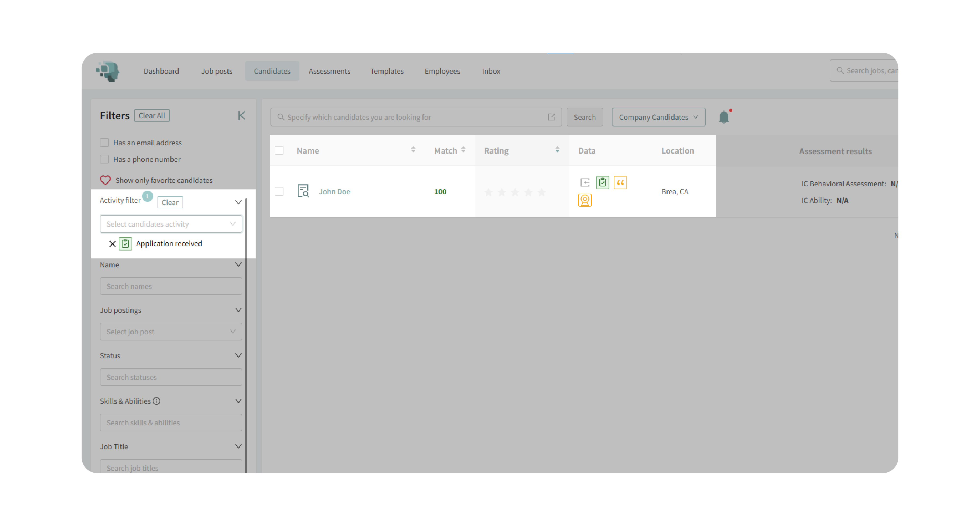Screen dimensions: 980x526
Task: Click the heart favorite candidates icon
Action: click(105, 180)
